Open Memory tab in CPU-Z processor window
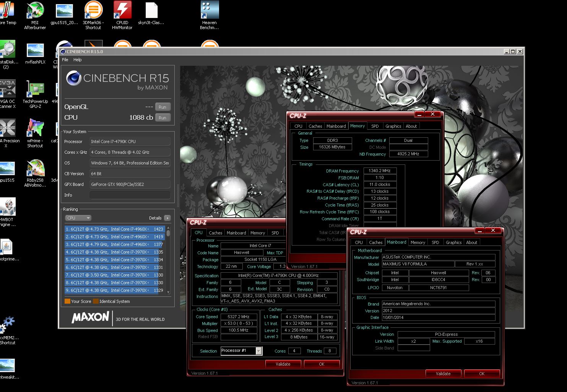 pyautogui.click(x=258, y=233)
